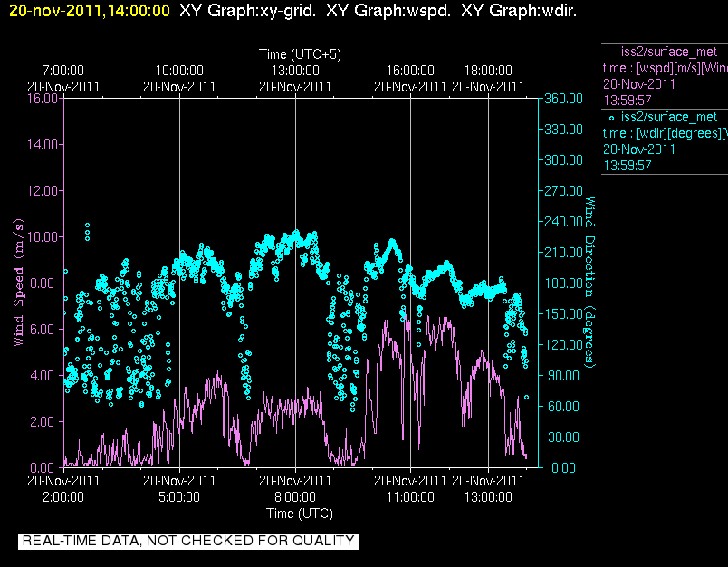
Task: Click the 120.00 wind direction axis value
Action: point(563,344)
